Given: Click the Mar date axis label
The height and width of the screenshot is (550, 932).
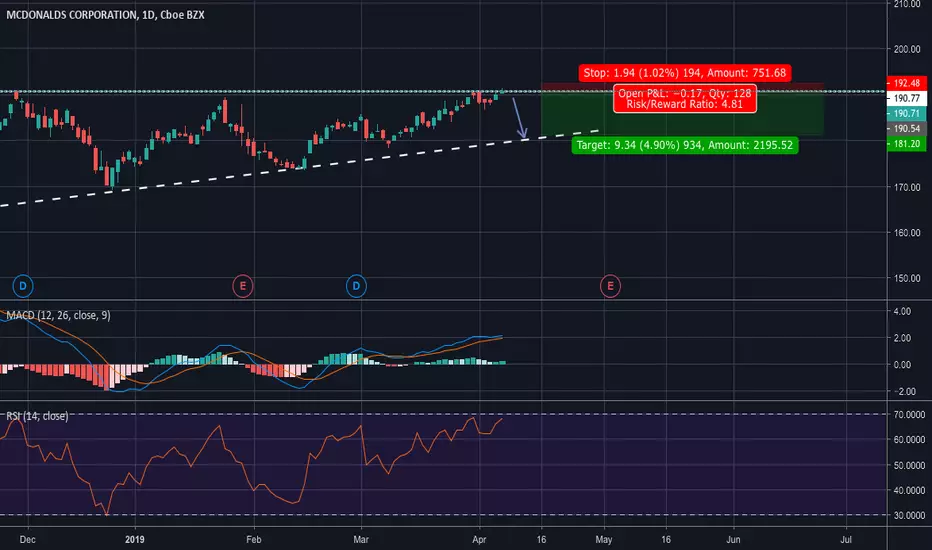Looking at the screenshot, I should coord(361,540).
